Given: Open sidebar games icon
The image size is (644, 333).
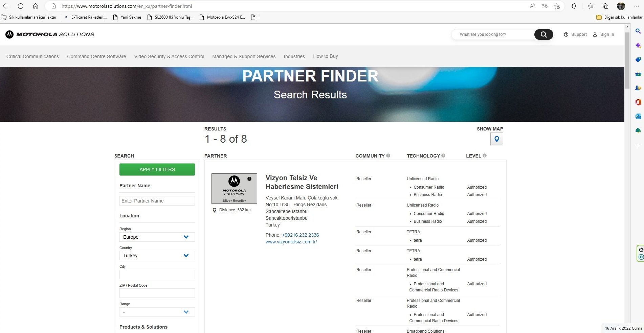Looking at the screenshot, I should click(x=638, y=88).
